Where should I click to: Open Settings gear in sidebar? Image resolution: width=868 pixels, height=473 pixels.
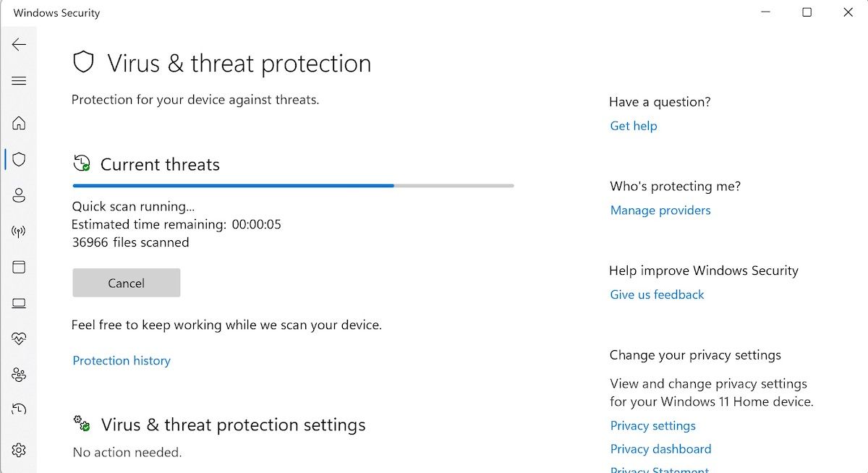19,450
